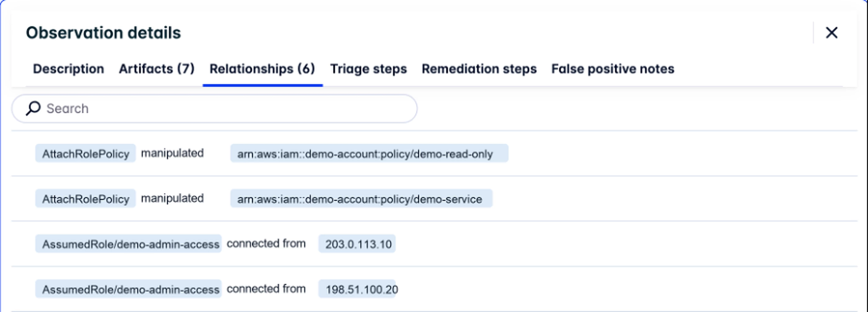Go to the Remediation steps tab
Screen dimensions: 868x312
click(x=479, y=69)
